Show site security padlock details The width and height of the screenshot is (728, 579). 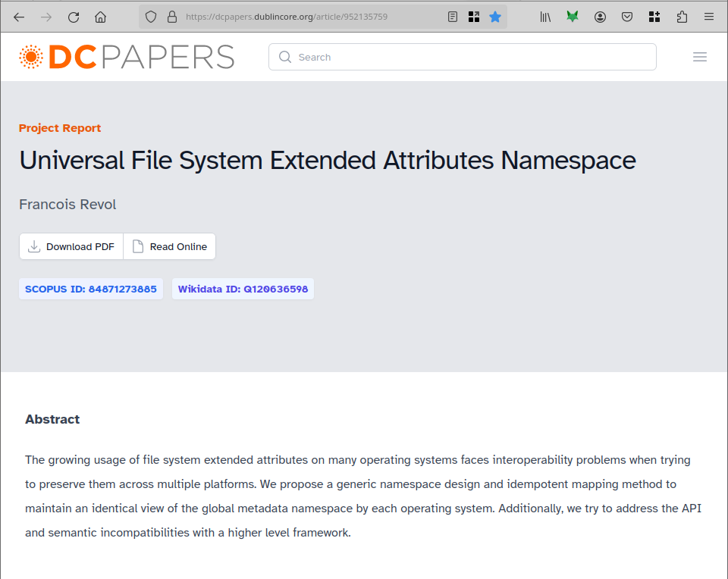[171, 17]
